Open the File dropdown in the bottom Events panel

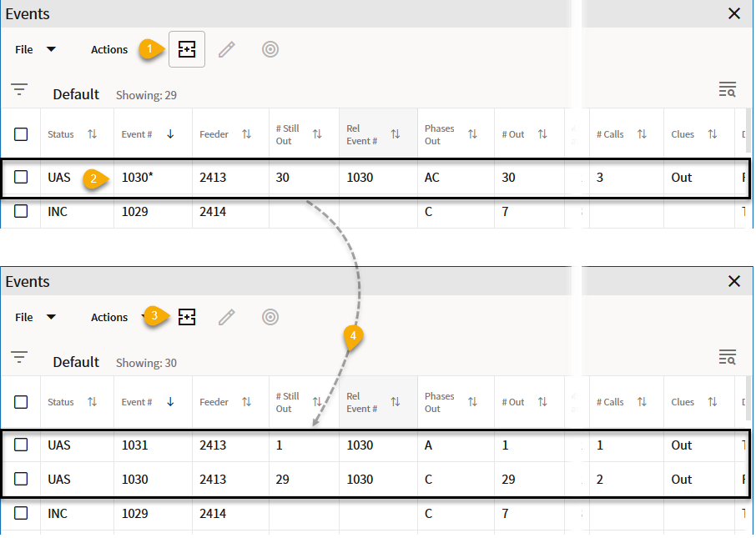pos(35,317)
